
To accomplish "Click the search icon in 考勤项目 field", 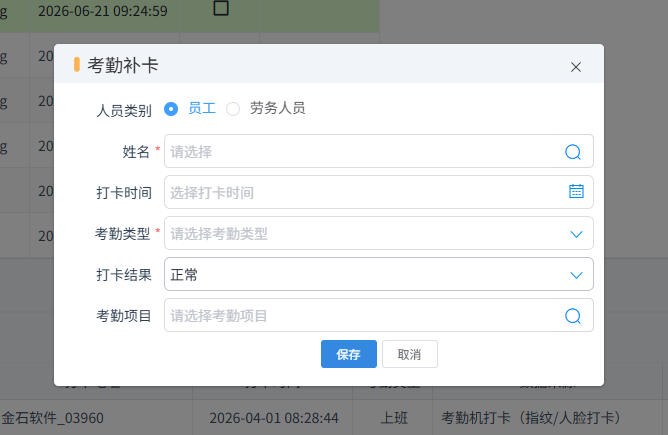I will [573, 316].
